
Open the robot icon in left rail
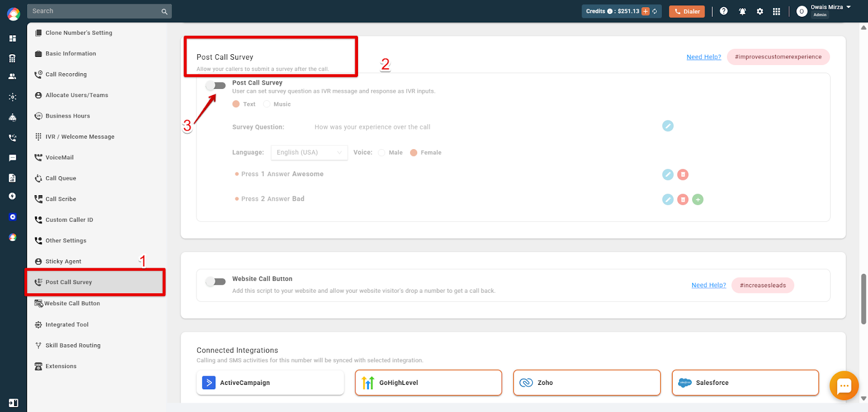click(x=12, y=117)
